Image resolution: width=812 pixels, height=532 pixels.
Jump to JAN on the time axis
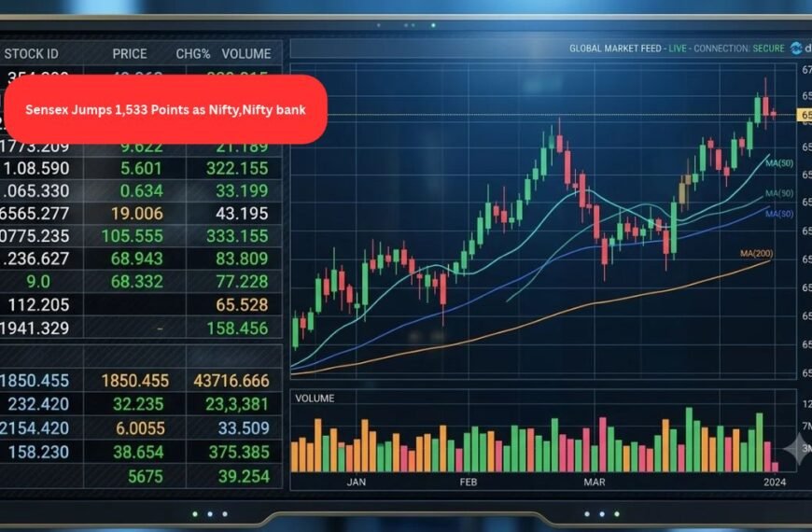(x=356, y=483)
